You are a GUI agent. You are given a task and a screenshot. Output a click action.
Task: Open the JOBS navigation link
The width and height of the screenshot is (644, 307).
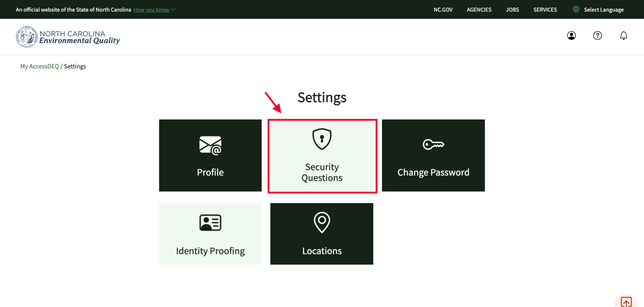tap(512, 9)
